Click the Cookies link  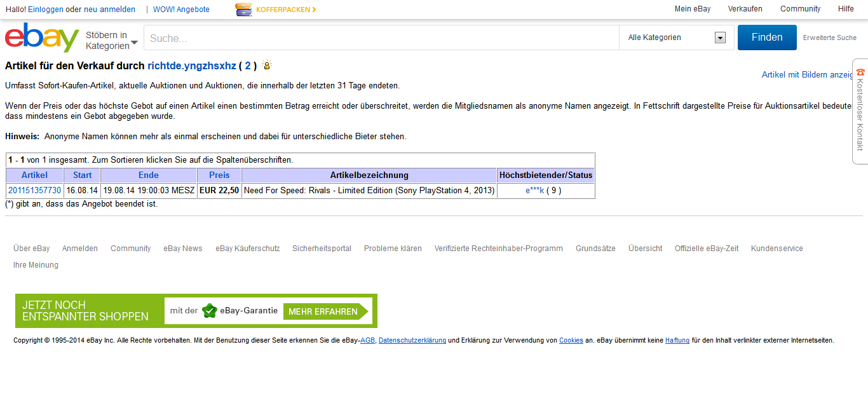pos(571,341)
